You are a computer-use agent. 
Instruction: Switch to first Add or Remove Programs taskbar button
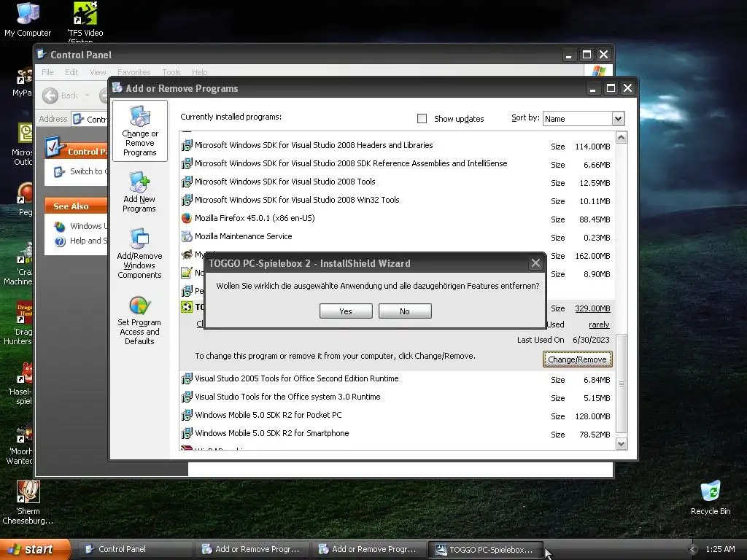(x=252, y=549)
